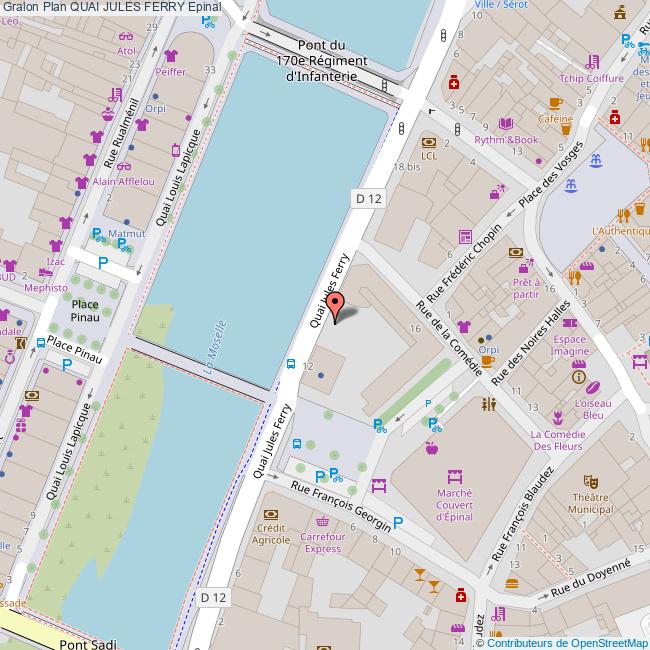
Task: Click the Carrefour Express shopping cart icon
Action: tap(322, 522)
